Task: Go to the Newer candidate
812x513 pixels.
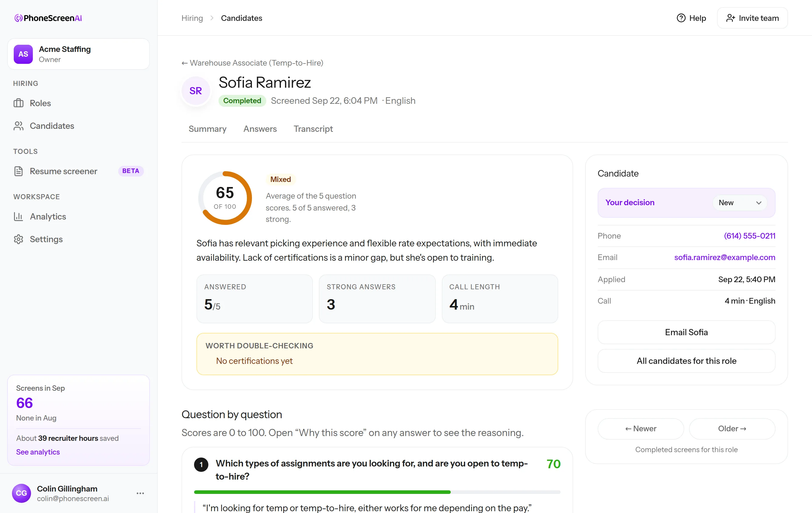Action: click(641, 429)
